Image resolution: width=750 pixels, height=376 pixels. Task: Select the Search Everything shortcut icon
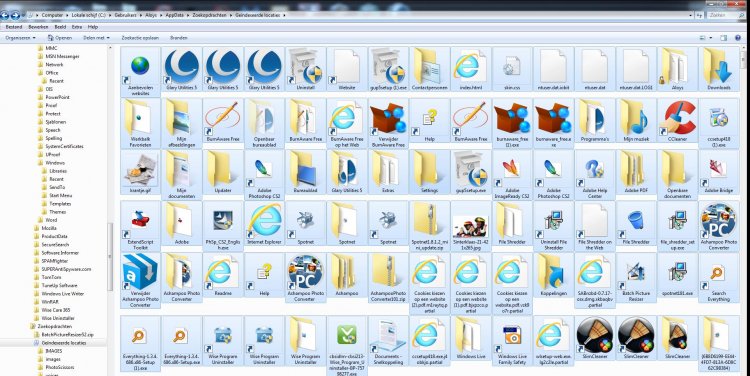pyautogui.click(x=718, y=278)
